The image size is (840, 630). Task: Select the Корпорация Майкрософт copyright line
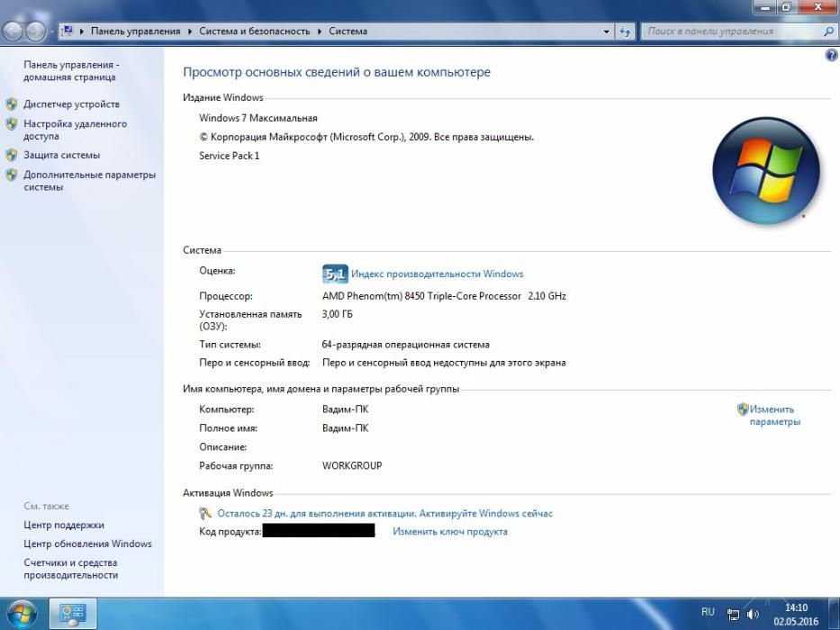(x=366, y=137)
